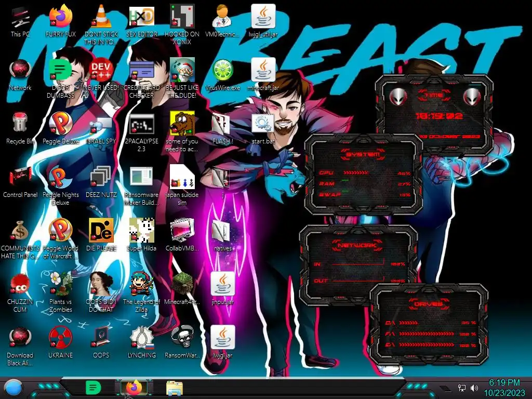Open the Plants vs Zombies shortcut

[60, 284]
